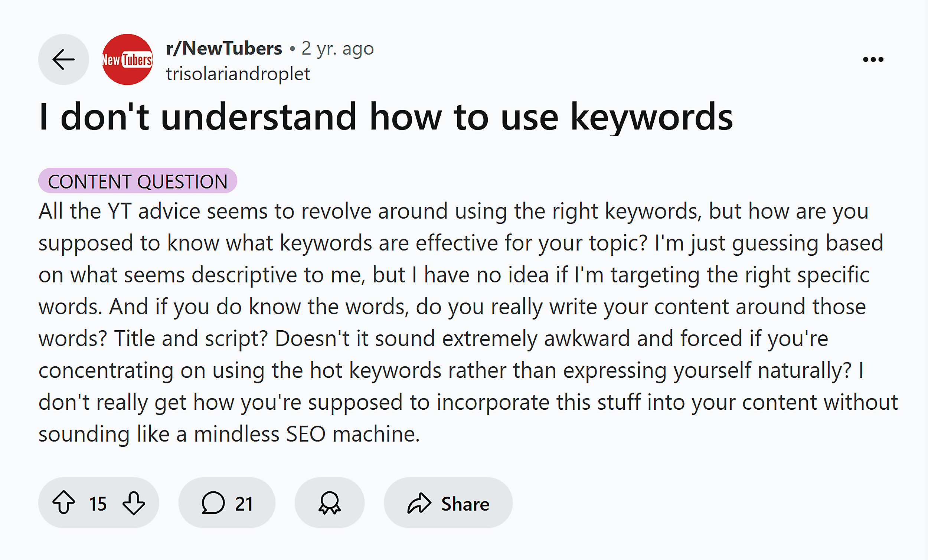Visit the r/NewTubers subreddit link

tap(223, 48)
